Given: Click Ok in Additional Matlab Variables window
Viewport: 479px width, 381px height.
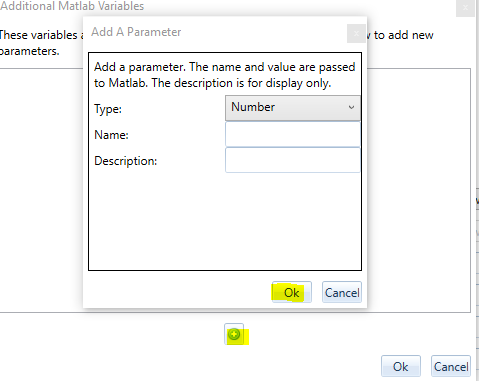Looking at the screenshot, I should (x=401, y=366).
